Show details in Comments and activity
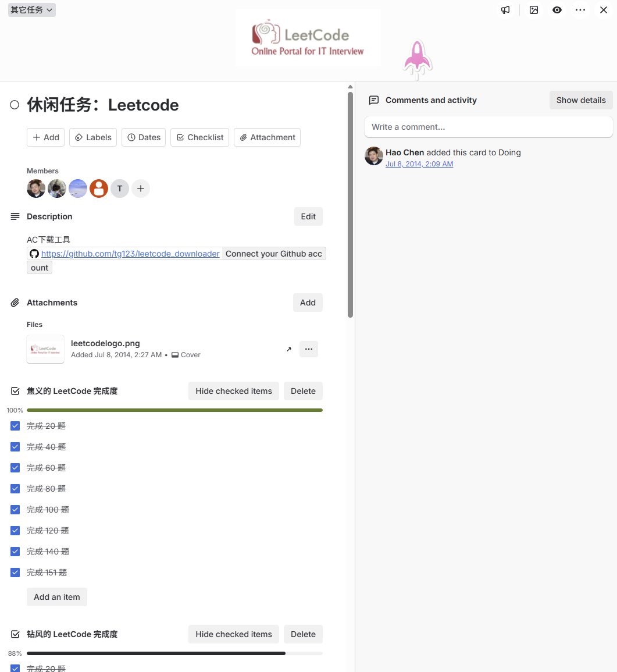 581,100
